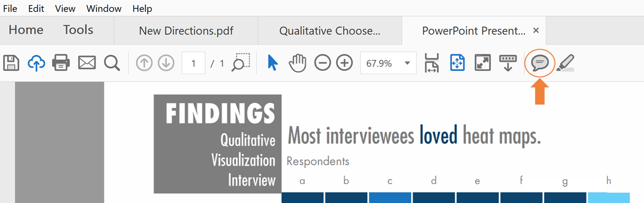
Task: Add a comment with speech bubble
Action: [x=540, y=63]
